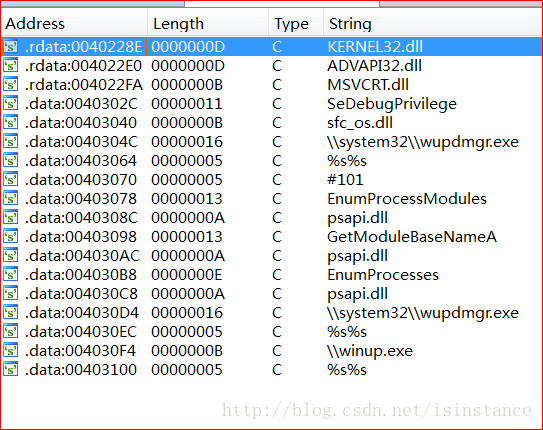
Task: Select the %s%s string at .data:00403100
Action: point(347,370)
